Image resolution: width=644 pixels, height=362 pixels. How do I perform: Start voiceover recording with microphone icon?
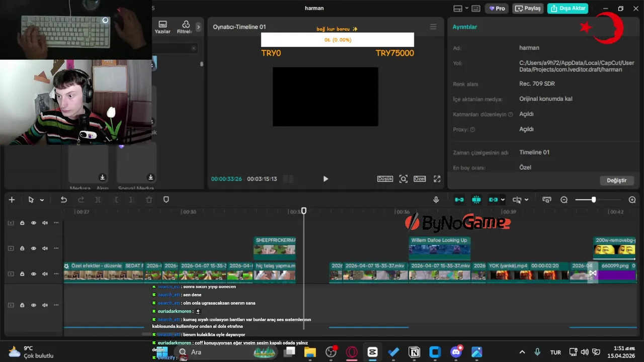pyautogui.click(x=436, y=200)
